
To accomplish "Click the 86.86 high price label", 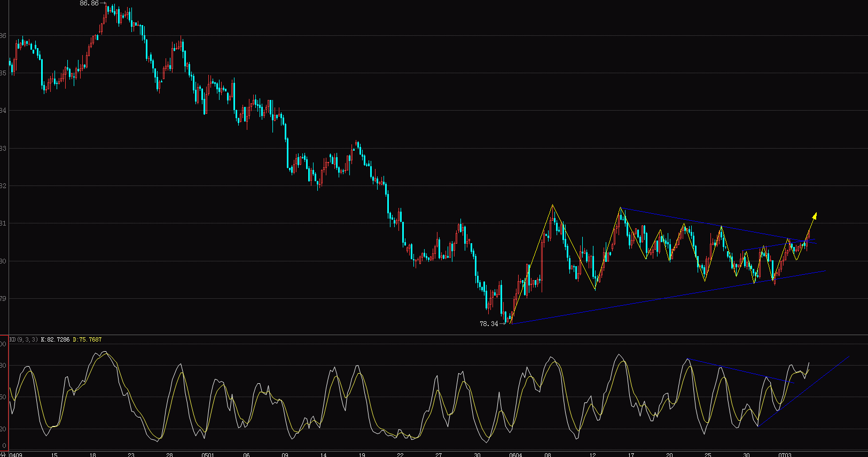I will pyautogui.click(x=89, y=3).
